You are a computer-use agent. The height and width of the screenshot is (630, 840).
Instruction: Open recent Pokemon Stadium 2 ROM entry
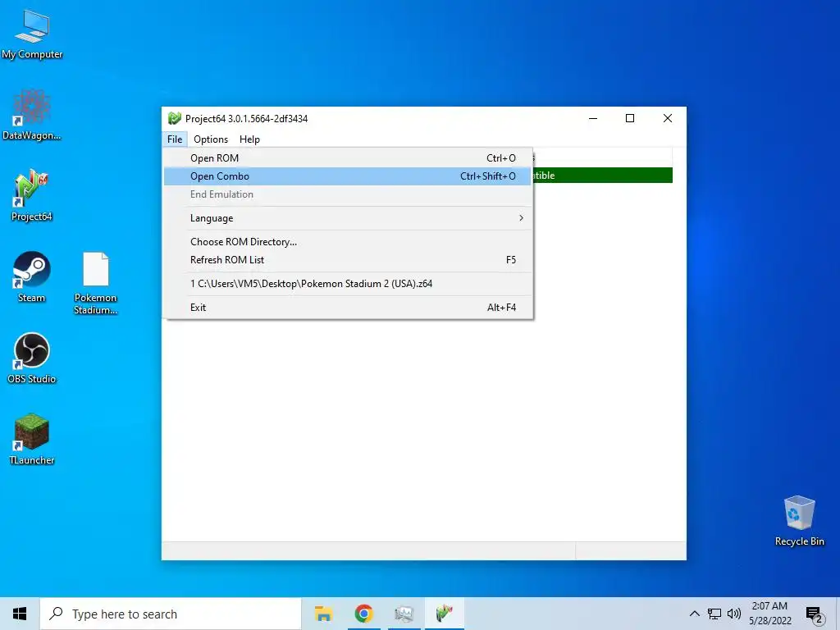348,283
